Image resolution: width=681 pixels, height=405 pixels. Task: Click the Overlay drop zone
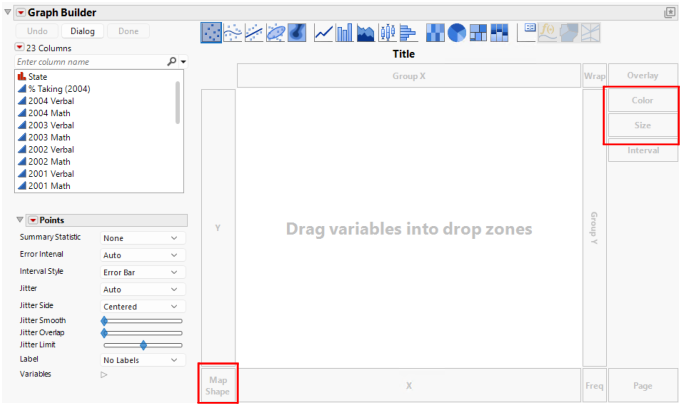643,75
